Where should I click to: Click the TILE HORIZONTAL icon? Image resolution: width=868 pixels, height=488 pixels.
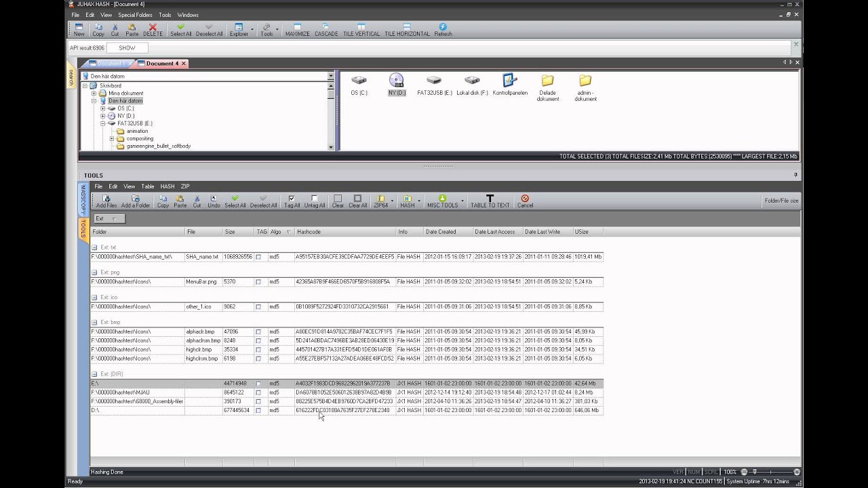coord(408,30)
